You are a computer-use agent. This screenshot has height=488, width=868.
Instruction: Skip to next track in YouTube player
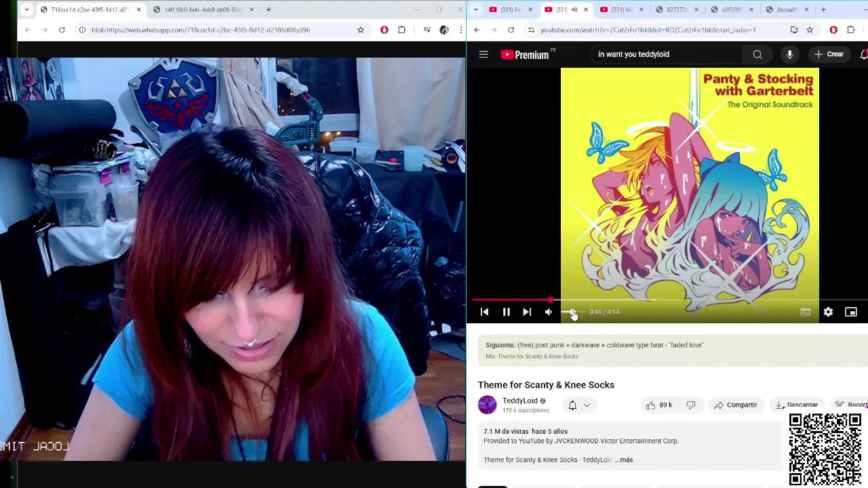click(x=527, y=312)
